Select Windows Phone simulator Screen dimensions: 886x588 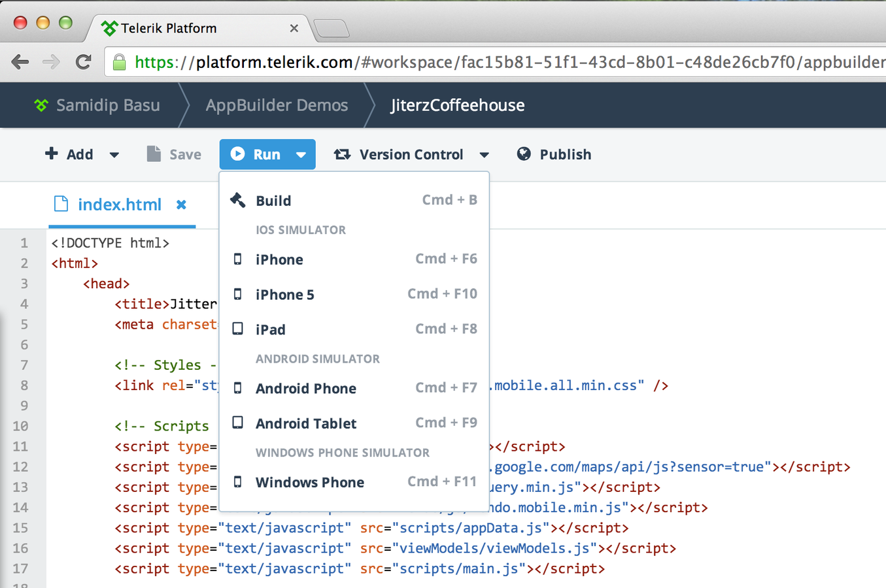click(x=354, y=482)
